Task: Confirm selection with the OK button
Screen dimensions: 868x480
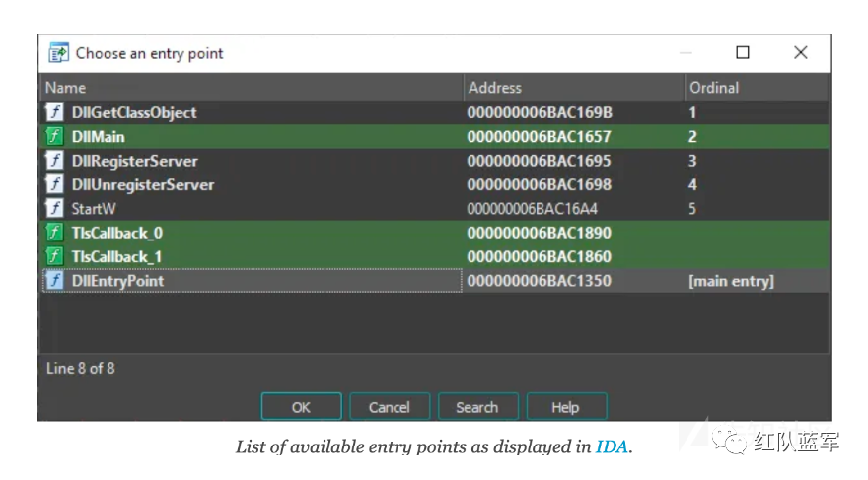Action: point(301,407)
